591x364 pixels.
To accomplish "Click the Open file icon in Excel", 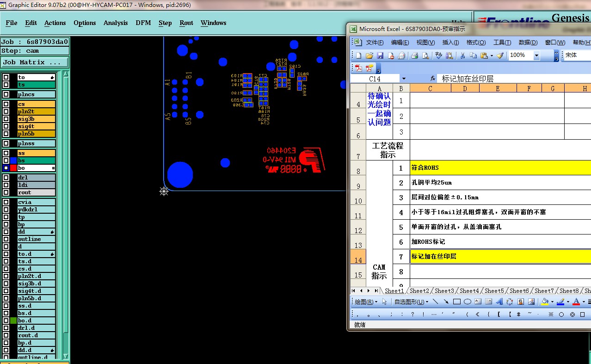I will tap(369, 56).
